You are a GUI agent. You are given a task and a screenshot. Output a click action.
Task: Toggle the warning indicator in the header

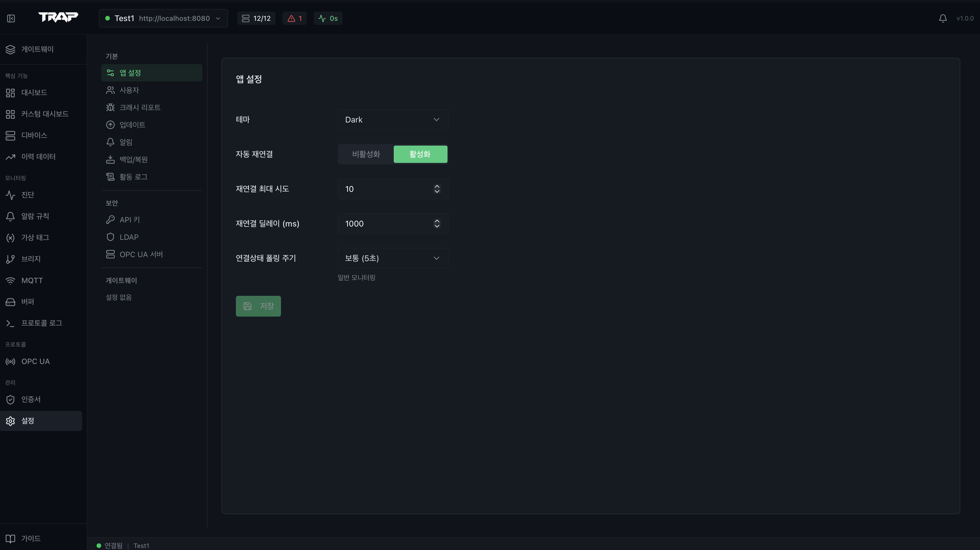click(295, 18)
